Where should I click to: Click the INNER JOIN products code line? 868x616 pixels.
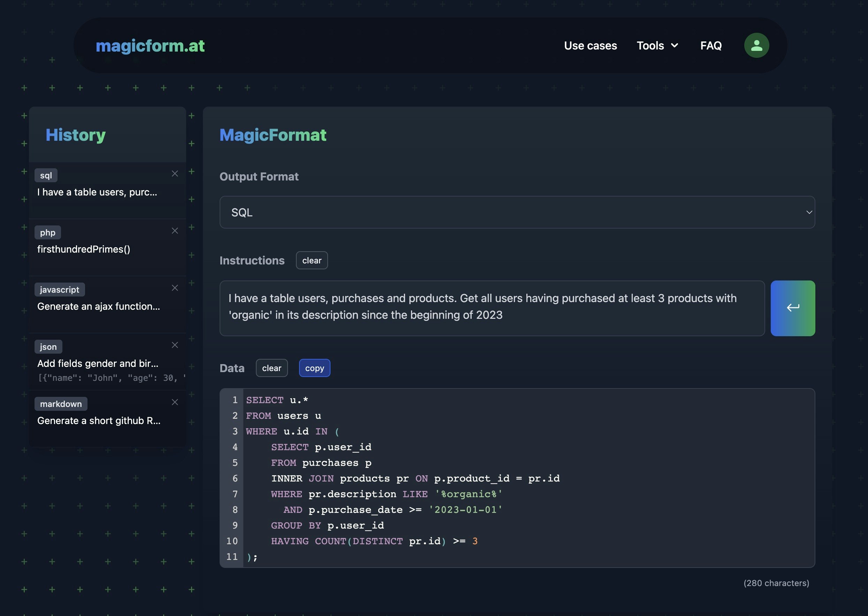coord(415,479)
